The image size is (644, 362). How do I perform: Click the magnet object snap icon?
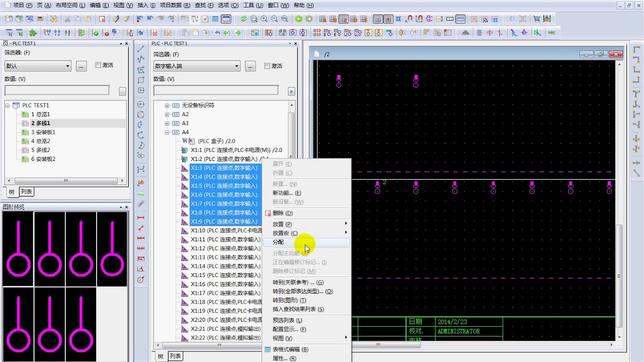click(410, 19)
